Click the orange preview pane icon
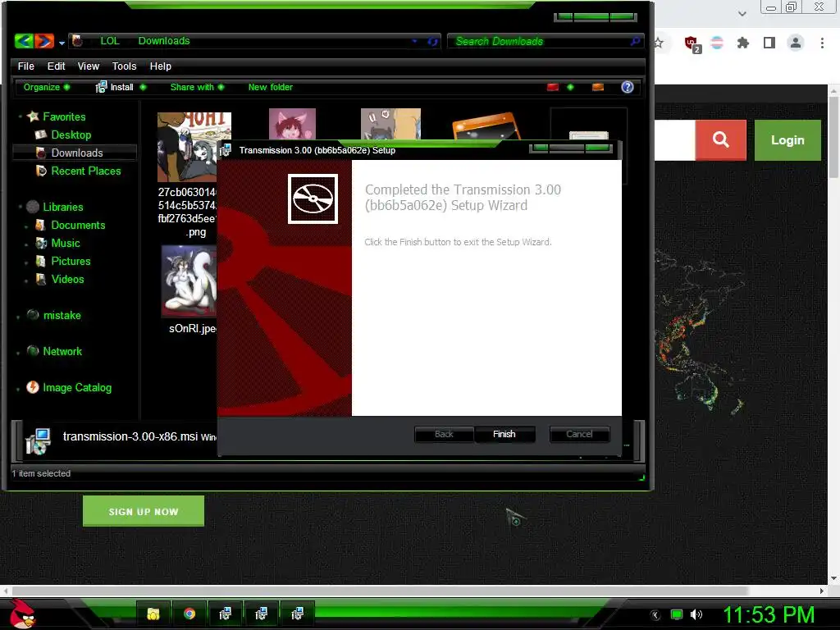Image resolution: width=840 pixels, height=630 pixels. [x=598, y=87]
